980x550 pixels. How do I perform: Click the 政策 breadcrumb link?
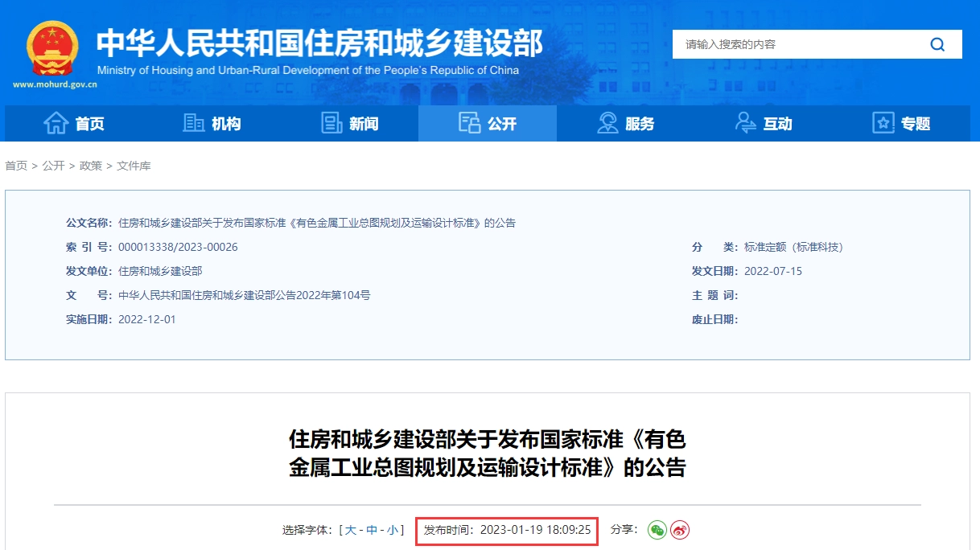tap(93, 166)
